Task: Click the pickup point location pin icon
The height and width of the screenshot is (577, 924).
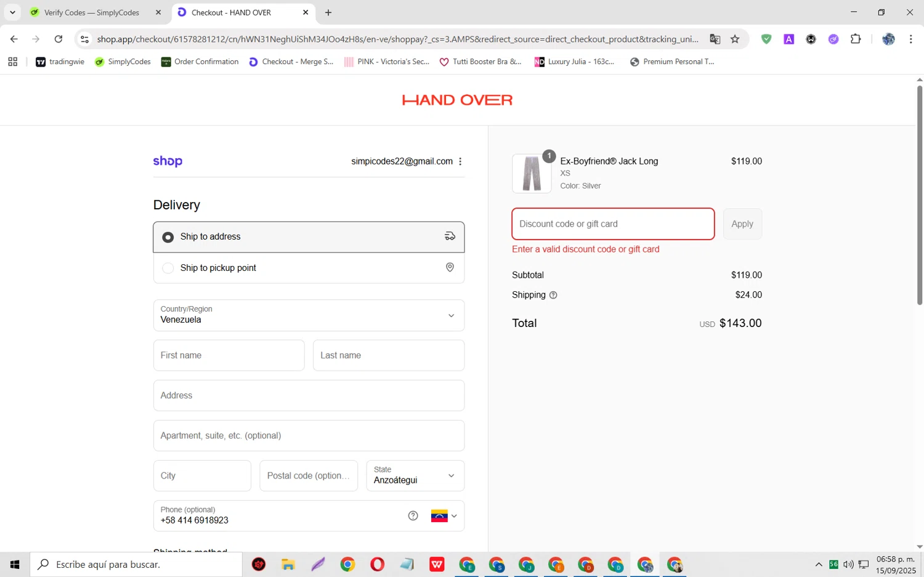Action: click(x=450, y=267)
